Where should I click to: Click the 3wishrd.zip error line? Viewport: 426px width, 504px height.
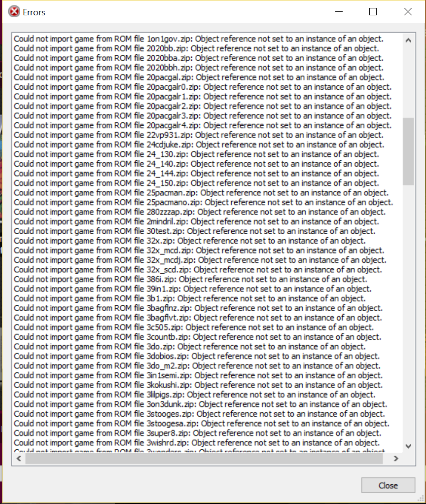pyautogui.click(x=197, y=443)
